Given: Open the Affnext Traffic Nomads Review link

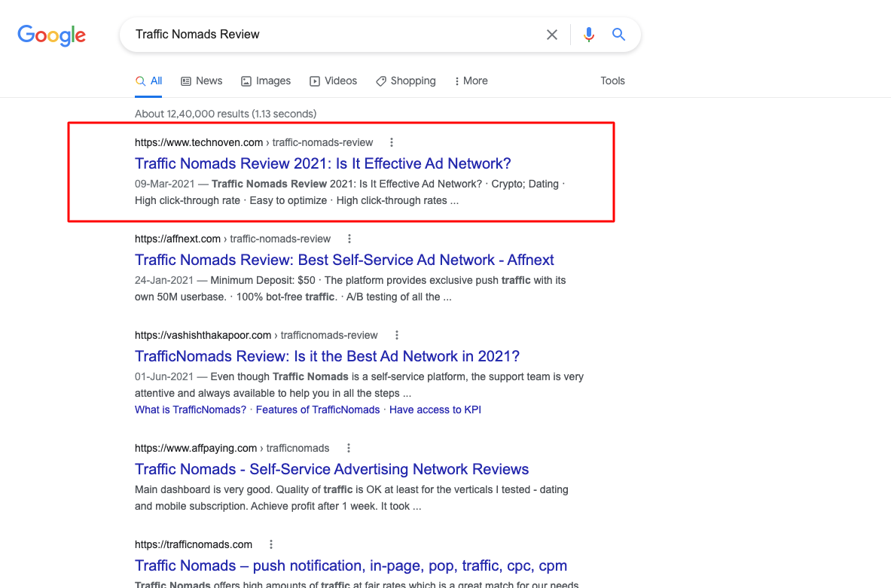Looking at the screenshot, I should click(x=344, y=260).
